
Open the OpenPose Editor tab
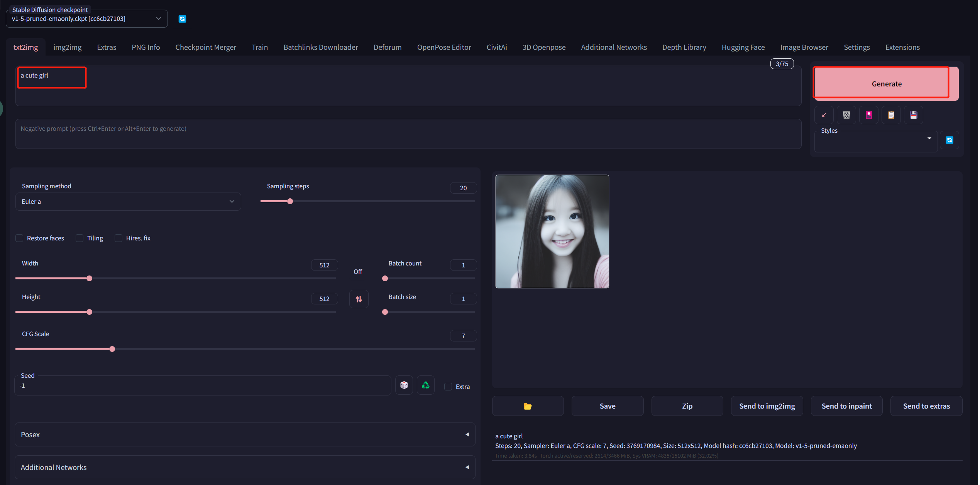click(x=444, y=47)
